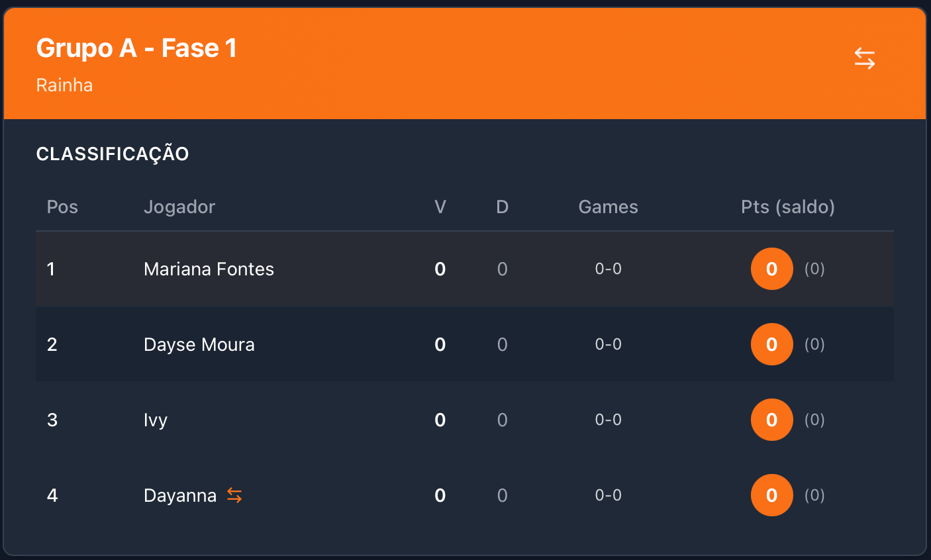Viewport: 931px width, 560px height.
Task: Click Mariana Fontes' orange points badge
Action: 771,269
